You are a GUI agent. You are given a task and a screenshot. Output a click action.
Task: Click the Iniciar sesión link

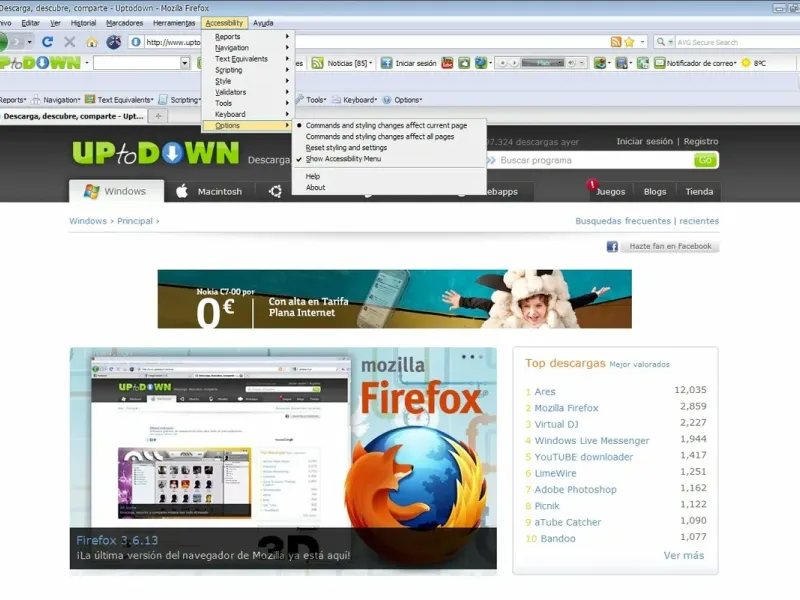[644, 141]
